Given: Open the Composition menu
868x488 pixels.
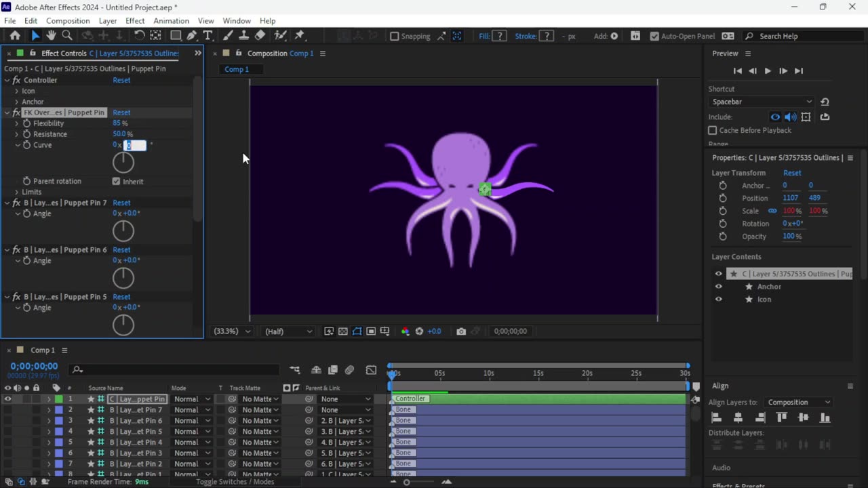Looking at the screenshot, I should pos(68,21).
